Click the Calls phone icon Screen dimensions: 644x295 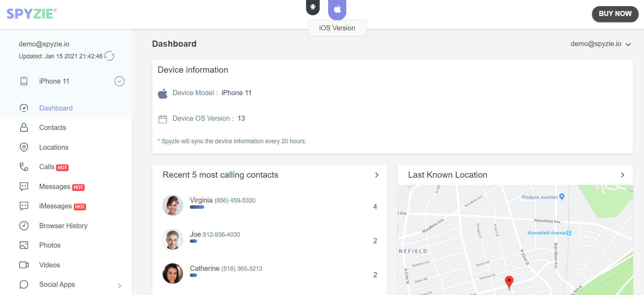click(24, 167)
